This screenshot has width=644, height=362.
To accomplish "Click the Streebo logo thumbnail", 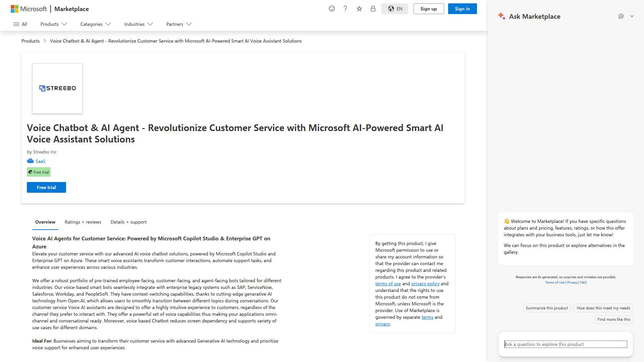I will pyautogui.click(x=57, y=88).
